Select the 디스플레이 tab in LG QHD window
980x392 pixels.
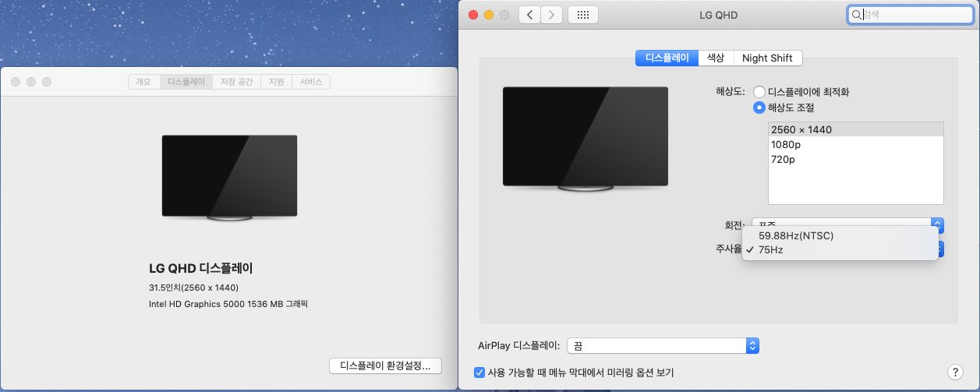(667, 58)
